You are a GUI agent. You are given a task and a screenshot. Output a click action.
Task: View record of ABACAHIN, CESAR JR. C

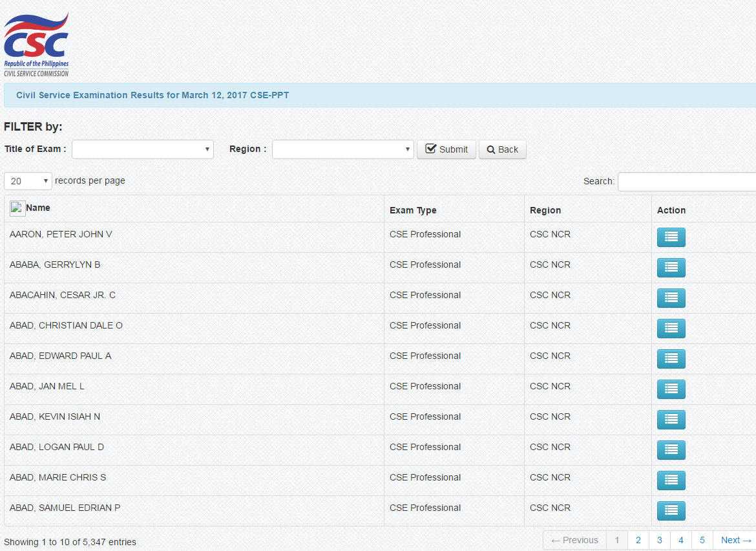[671, 298]
